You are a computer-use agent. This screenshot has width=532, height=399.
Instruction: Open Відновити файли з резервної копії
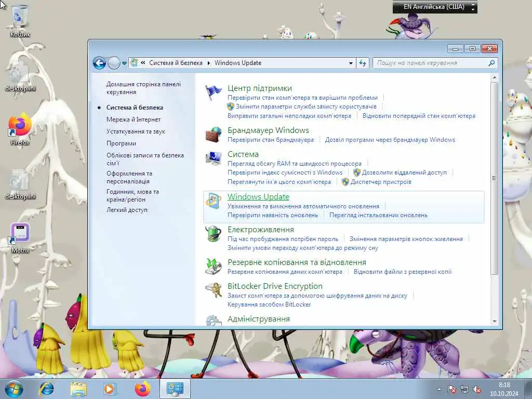tap(403, 272)
